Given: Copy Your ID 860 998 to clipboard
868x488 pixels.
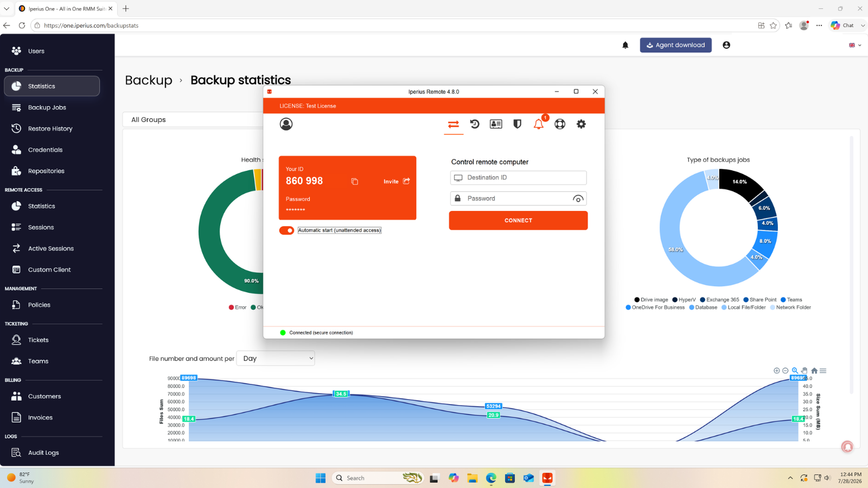Looking at the screenshot, I should tap(354, 182).
